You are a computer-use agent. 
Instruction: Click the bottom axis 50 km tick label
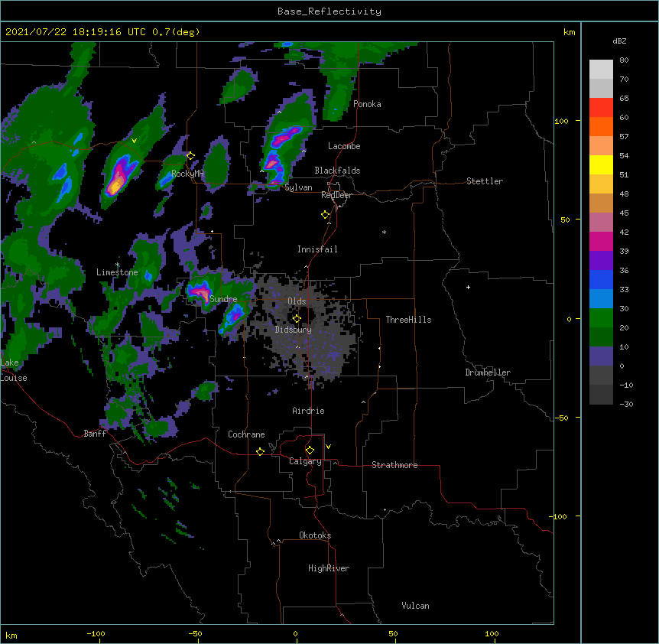pyautogui.click(x=394, y=633)
